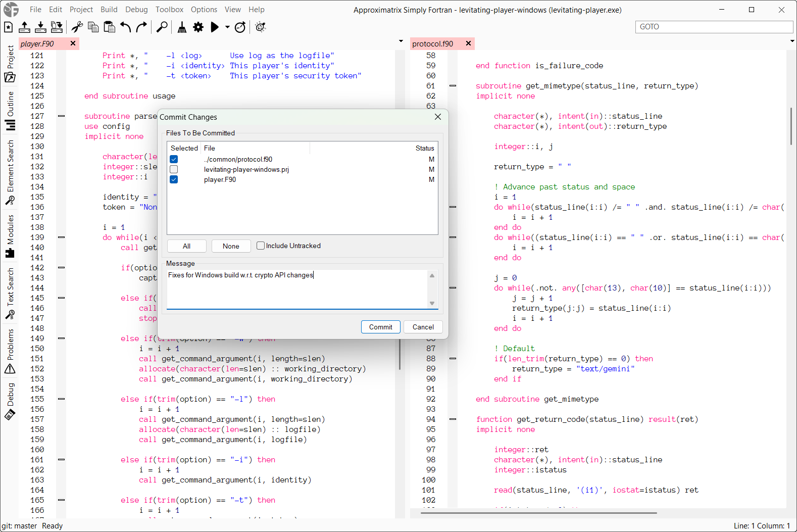Uncheck ../common/protocol.f90 for commit
The image size is (797, 532).
click(x=174, y=159)
